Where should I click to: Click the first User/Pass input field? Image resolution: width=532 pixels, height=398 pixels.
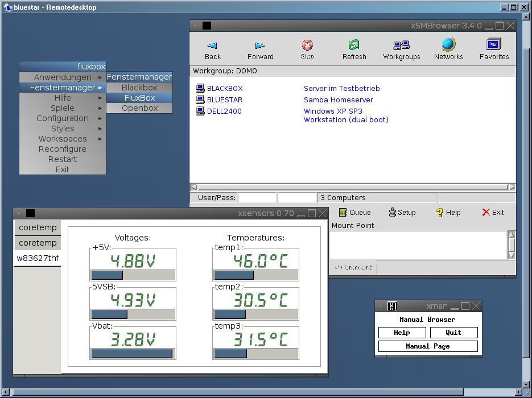point(257,198)
